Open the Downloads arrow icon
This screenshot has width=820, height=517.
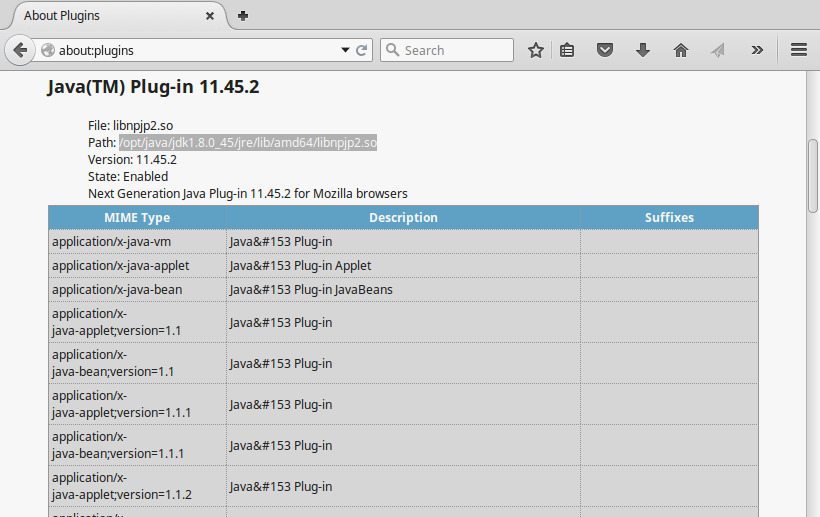(x=643, y=50)
